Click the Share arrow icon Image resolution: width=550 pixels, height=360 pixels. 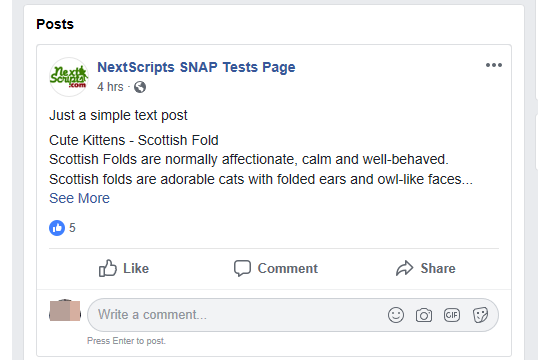point(405,268)
